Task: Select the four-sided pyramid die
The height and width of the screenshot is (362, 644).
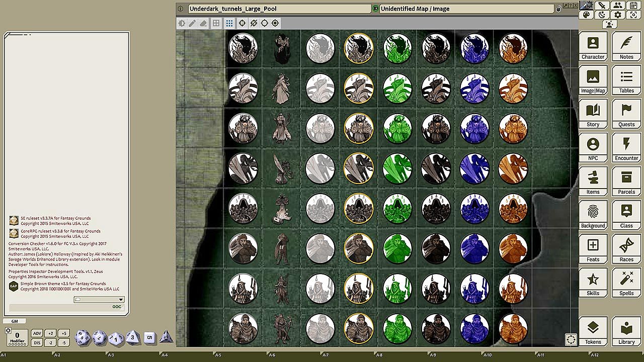Action: (x=166, y=337)
